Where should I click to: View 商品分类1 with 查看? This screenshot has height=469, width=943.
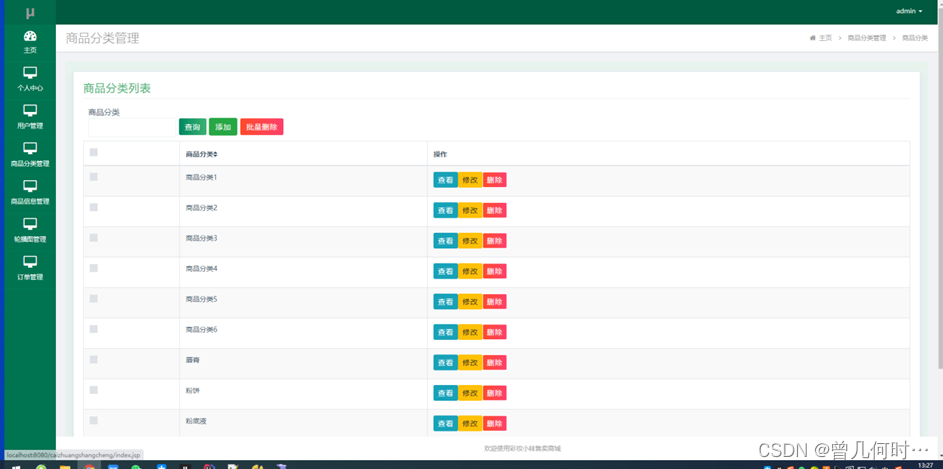pyautogui.click(x=445, y=180)
